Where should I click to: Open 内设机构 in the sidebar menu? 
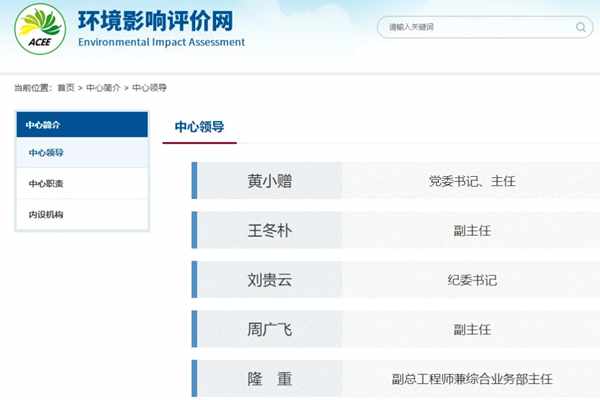tap(82, 215)
